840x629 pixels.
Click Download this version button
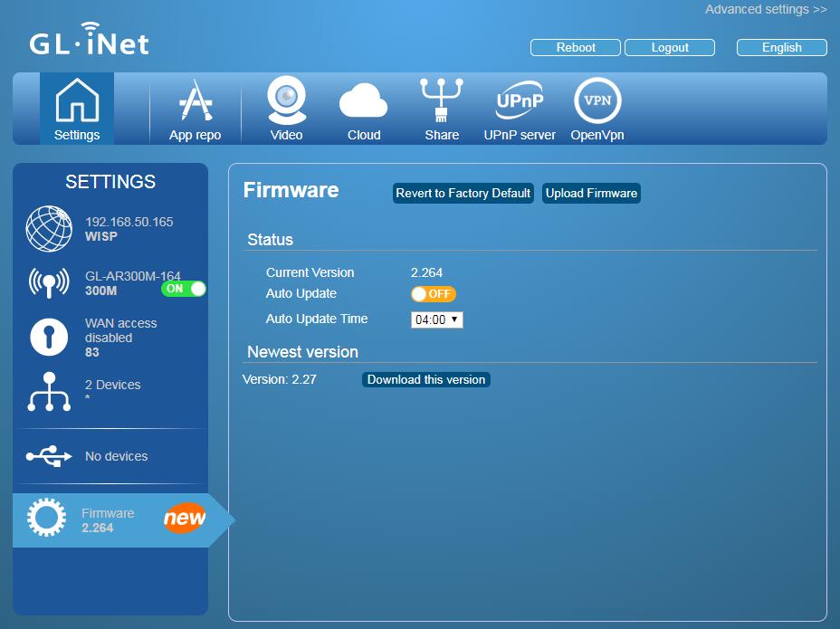coord(426,379)
